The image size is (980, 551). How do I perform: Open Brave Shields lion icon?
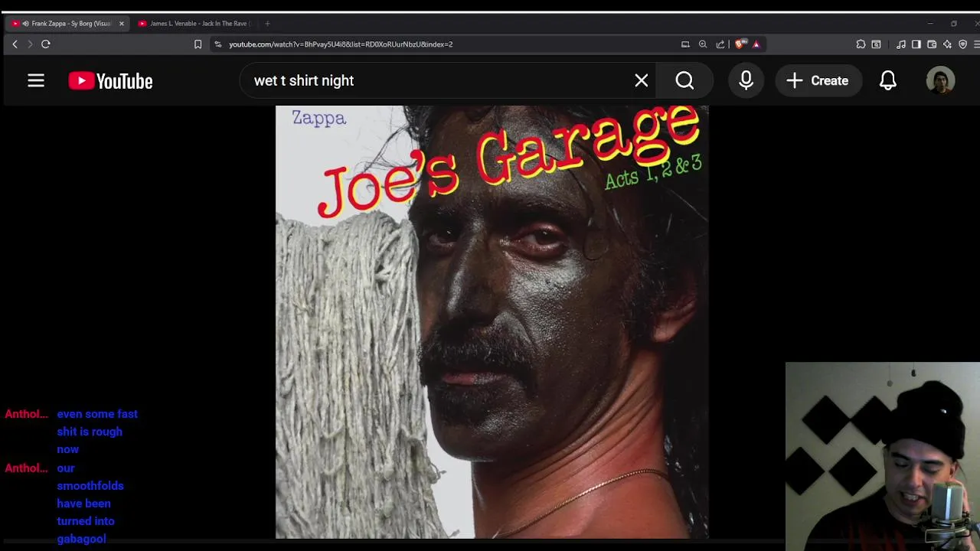[x=740, y=44]
